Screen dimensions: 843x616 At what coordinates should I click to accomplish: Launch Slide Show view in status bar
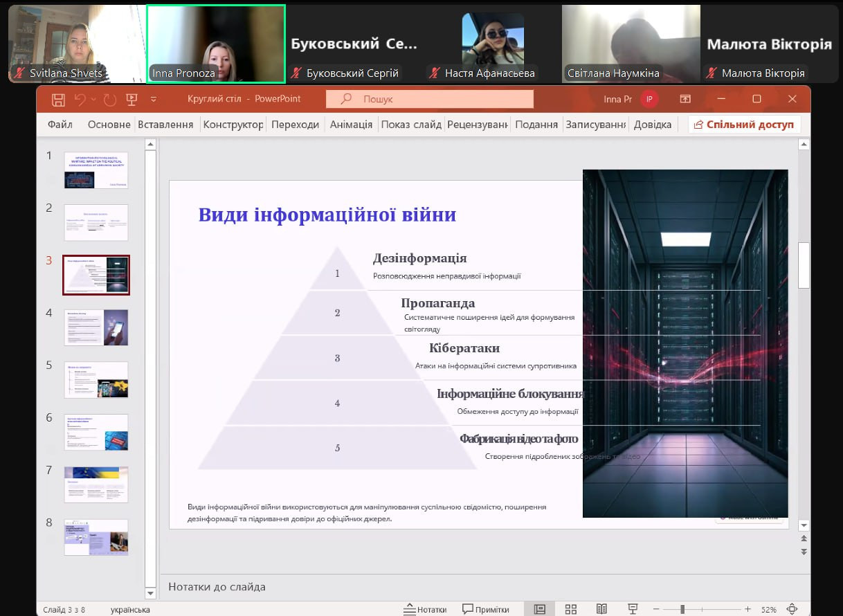tap(632, 609)
